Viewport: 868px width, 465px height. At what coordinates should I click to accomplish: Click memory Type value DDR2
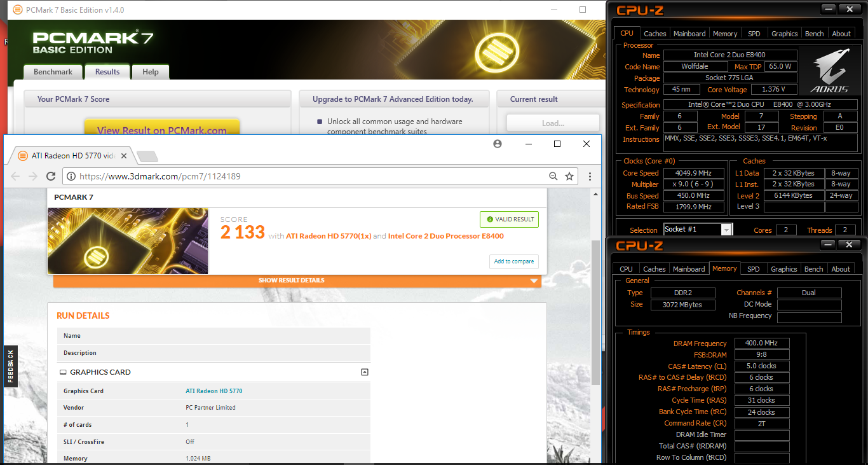(x=683, y=293)
